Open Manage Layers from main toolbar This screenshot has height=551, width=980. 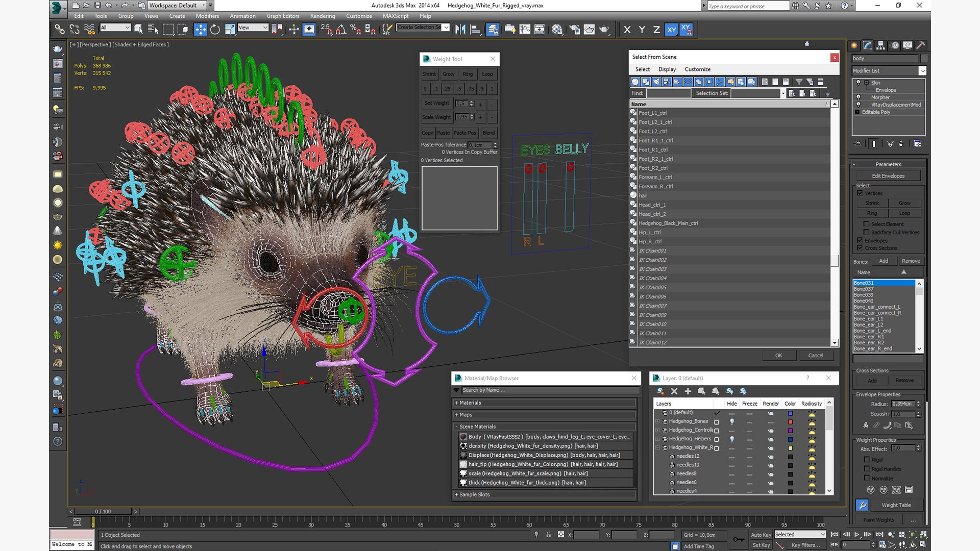pos(492,30)
